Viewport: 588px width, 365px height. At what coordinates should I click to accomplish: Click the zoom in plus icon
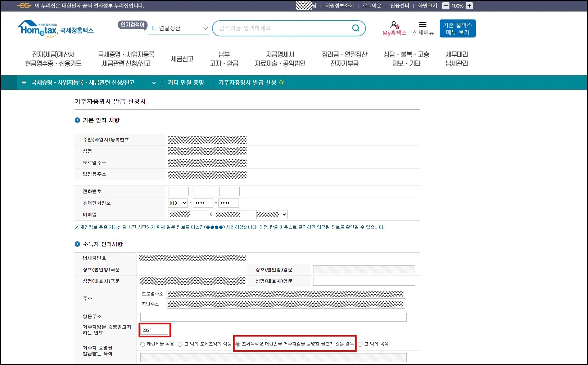point(469,6)
